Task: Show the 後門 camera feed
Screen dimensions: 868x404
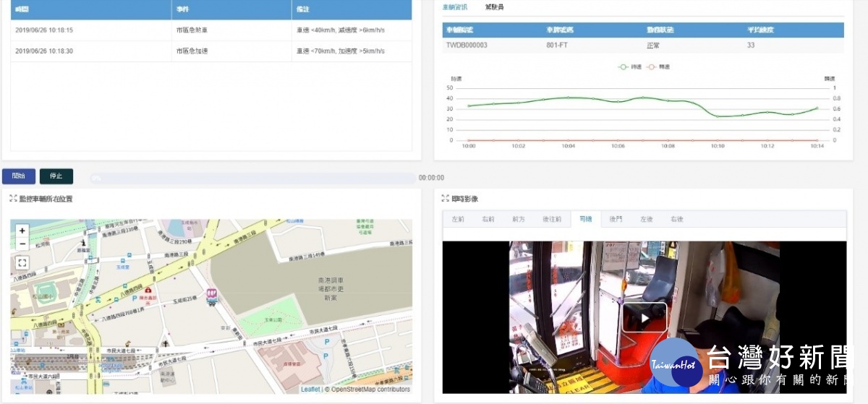Action: (x=616, y=219)
